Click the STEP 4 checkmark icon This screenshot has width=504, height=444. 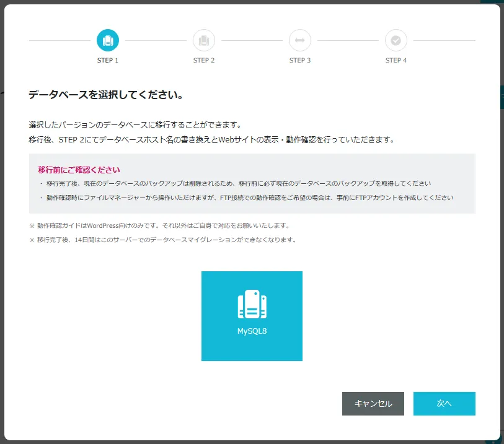(x=396, y=40)
